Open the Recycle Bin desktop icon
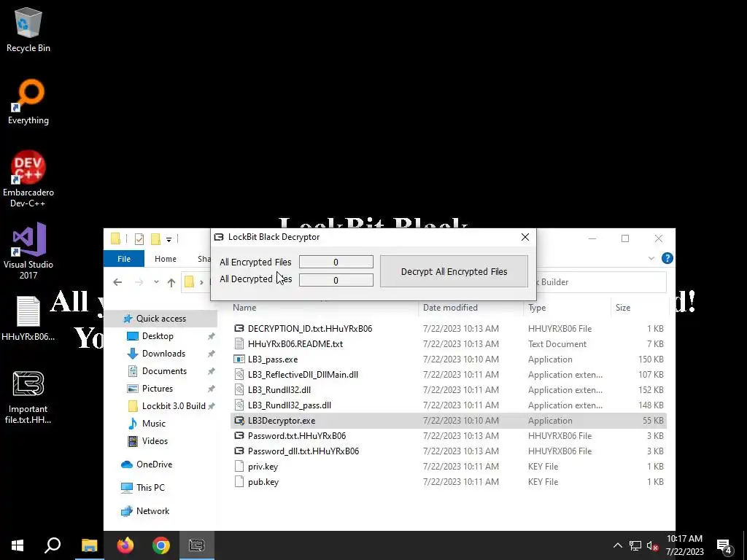 coord(28,29)
